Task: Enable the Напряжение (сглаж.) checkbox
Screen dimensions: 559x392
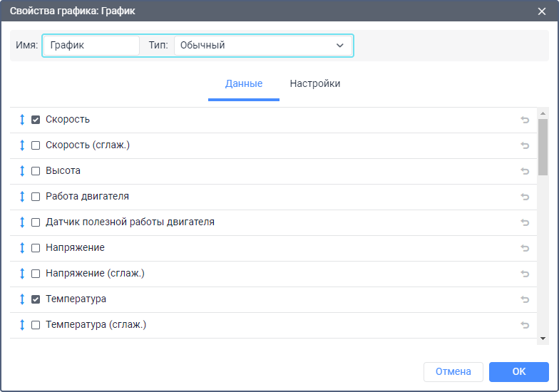Action: point(36,274)
